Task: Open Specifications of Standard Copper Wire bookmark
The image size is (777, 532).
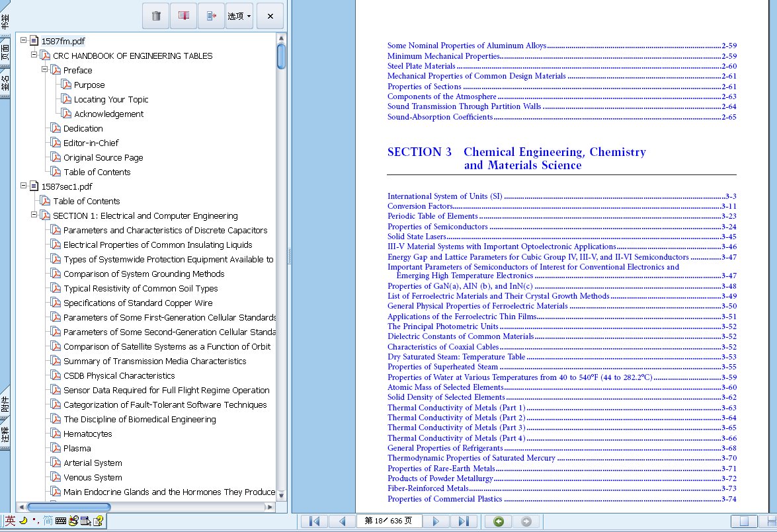Action: pos(138,303)
